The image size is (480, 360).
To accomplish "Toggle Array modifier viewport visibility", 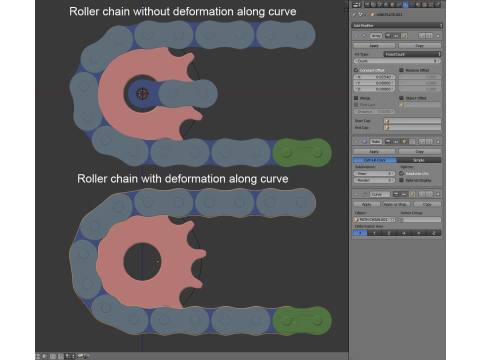I will click(396, 36).
